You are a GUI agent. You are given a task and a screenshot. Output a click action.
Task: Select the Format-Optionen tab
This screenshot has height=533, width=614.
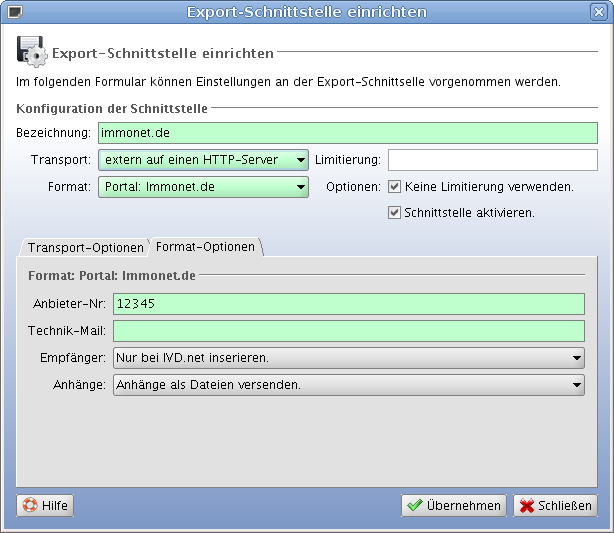pos(205,246)
